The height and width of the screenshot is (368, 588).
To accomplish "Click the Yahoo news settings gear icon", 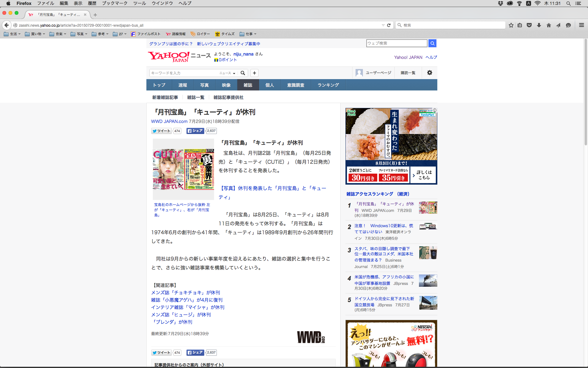I will (x=429, y=73).
